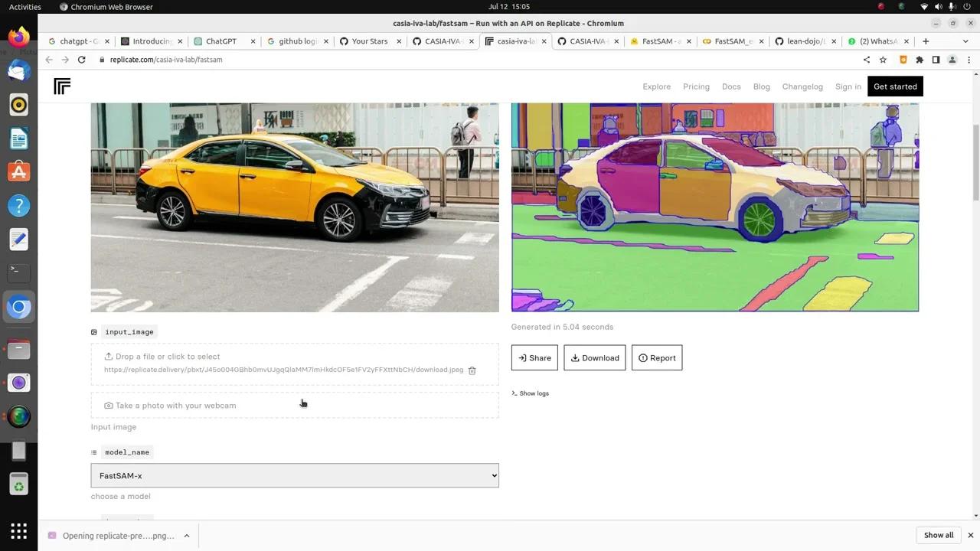
Task: Open the Chromium profile avatar icon
Action: tap(952, 59)
